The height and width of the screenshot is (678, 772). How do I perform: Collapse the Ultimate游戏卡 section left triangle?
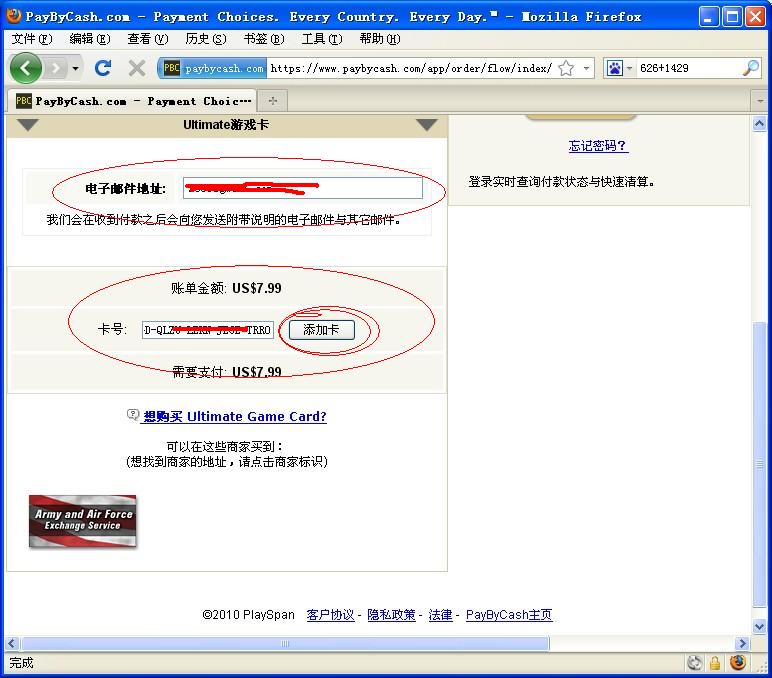click(28, 125)
